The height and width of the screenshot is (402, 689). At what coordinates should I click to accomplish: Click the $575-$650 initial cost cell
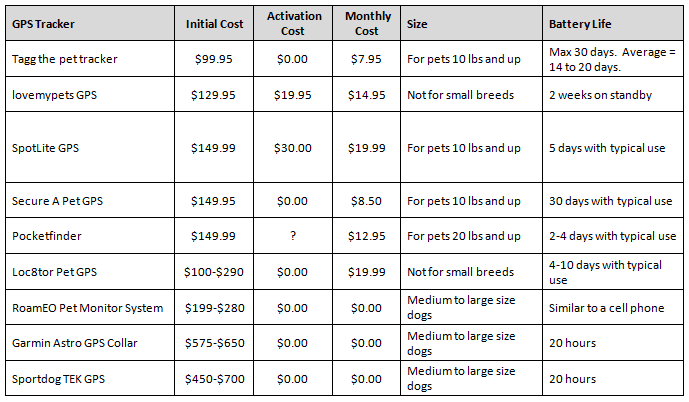[211, 343]
